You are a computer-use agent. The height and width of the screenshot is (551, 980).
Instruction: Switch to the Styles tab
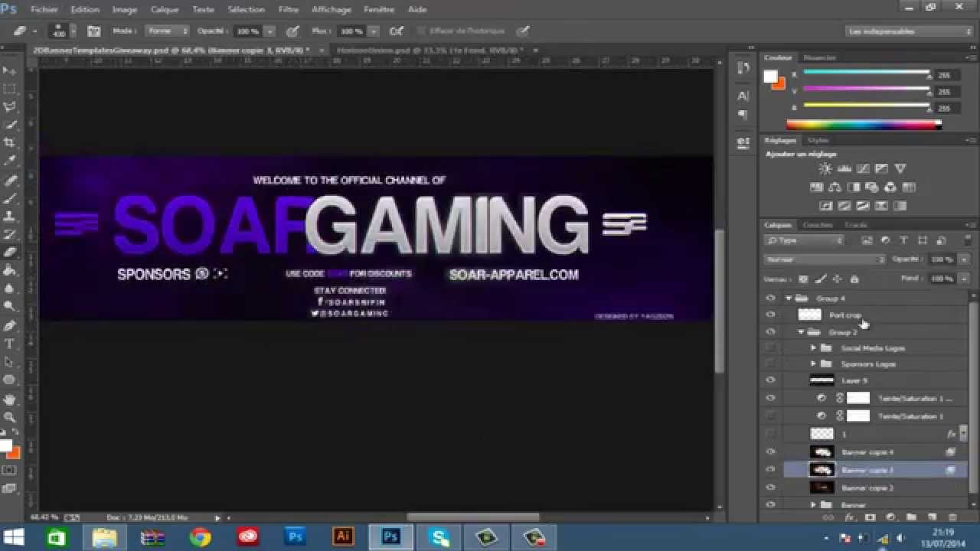tap(818, 140)
